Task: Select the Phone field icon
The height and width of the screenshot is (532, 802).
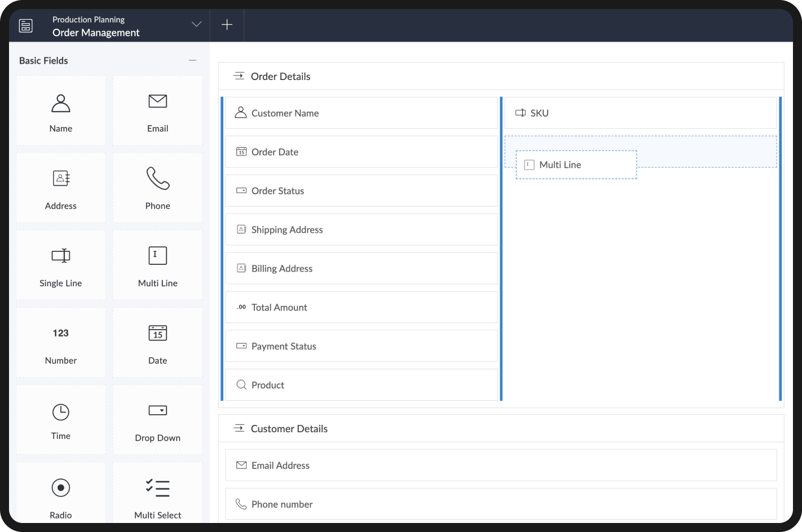Action: [x=157, y=179]
